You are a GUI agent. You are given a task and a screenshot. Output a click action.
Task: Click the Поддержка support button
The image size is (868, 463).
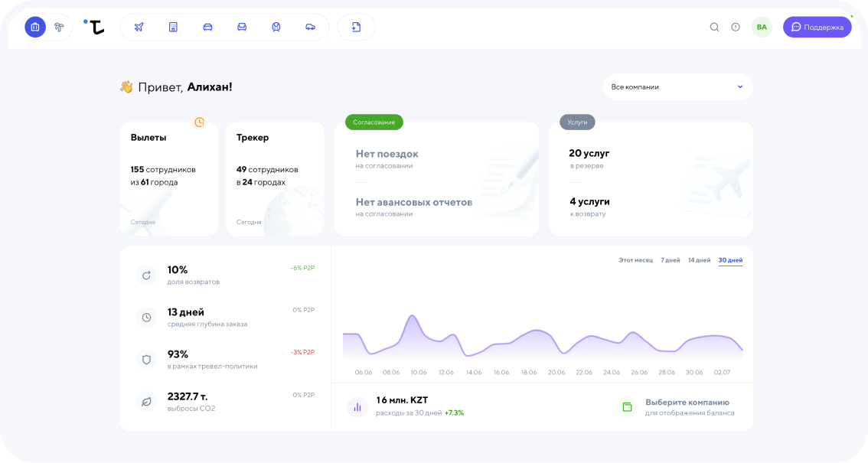(817, 27)
